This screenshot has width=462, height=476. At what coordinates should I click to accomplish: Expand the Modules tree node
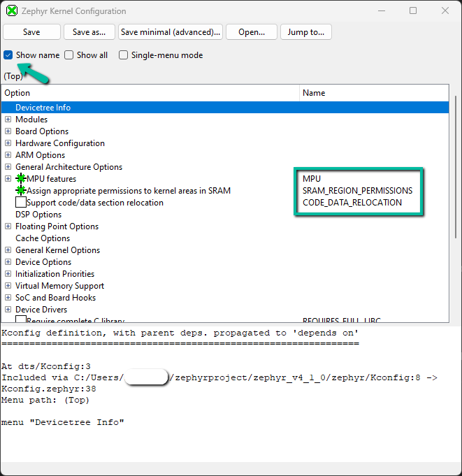pos(8,120)
